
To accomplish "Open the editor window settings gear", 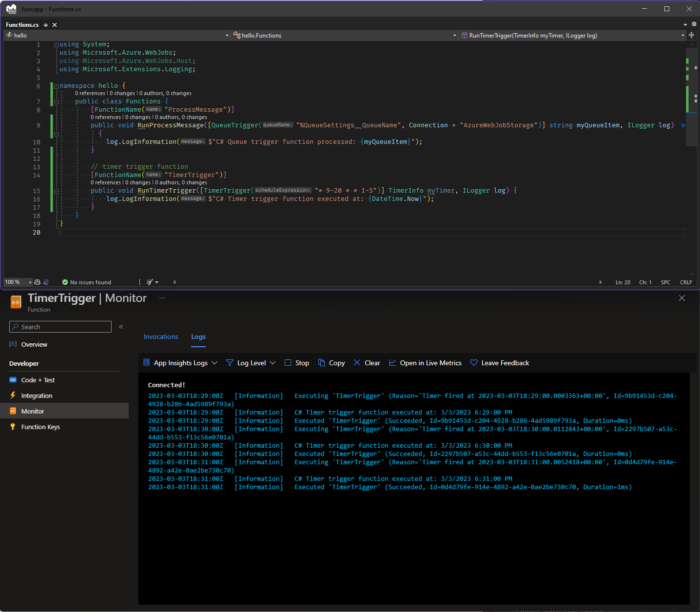I will pos(694,24).
